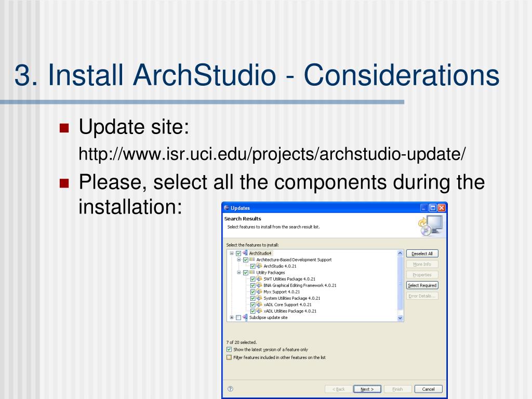This screenshot has height=399, width=532.
Task: Click the Subclipse update site icon
Action: (245, 317)
